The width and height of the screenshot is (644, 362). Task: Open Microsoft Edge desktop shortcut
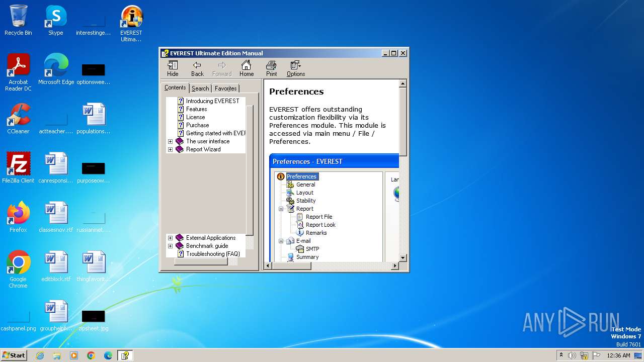(x=56, y=69)
